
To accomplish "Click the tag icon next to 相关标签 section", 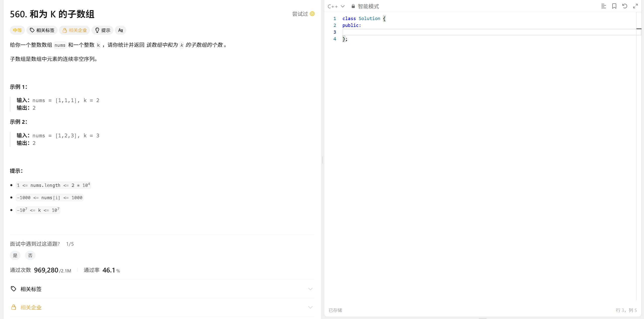I will (x=14, y=289).
